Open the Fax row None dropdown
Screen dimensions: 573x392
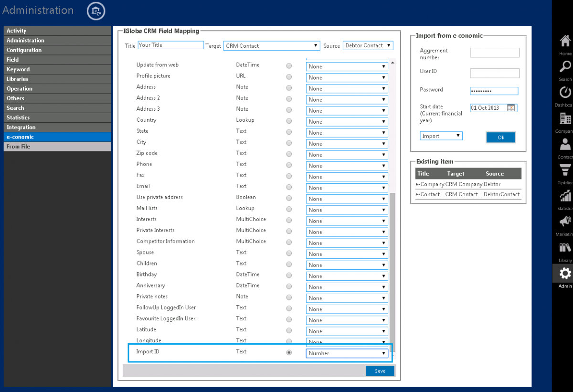click(347, 177)
